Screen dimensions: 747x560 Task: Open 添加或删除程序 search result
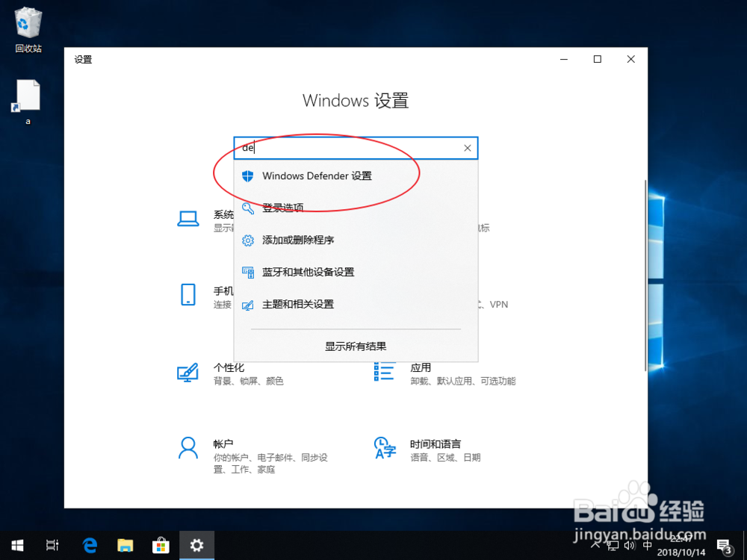[x=356, y=240]
